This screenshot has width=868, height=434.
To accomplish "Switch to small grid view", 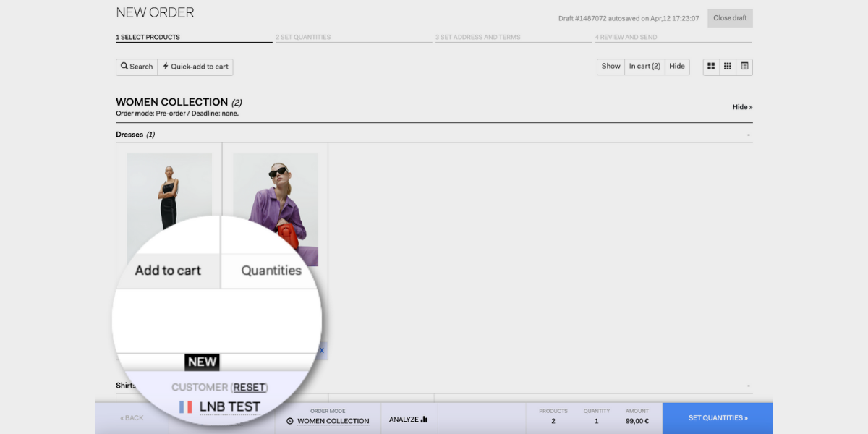I will [x=728, y=67].
